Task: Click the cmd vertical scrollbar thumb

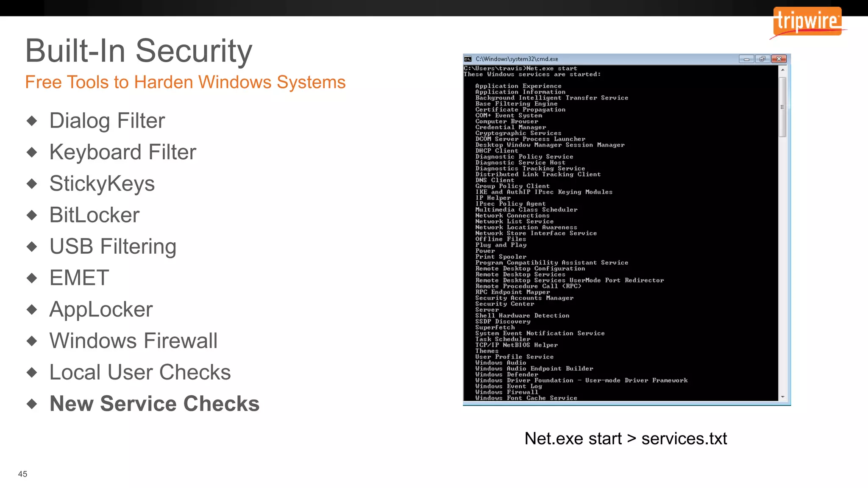Action: 783,107
